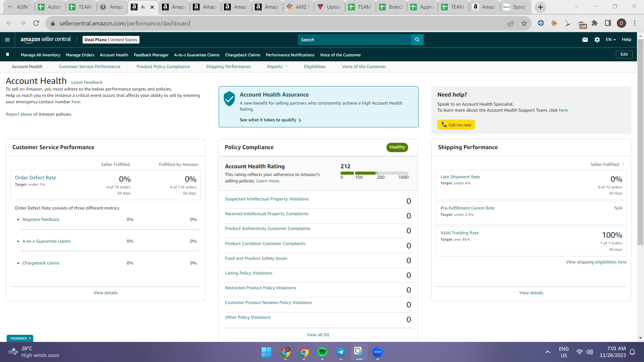Viewport: 644px width, 362px height.
Task: Click the Leave Feedback link
Action: click(87, 82)
